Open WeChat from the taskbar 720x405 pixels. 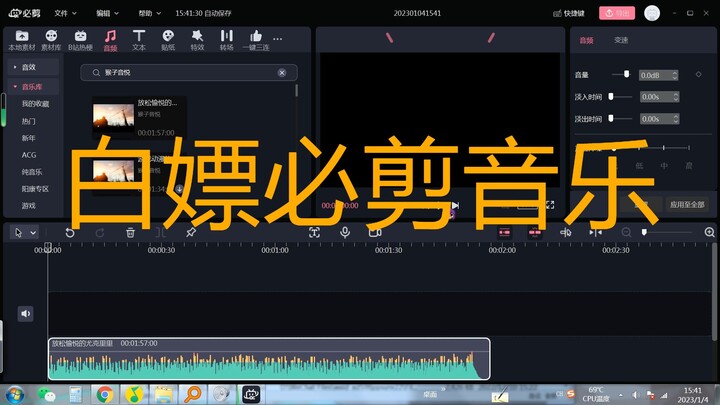coord(46,395)
